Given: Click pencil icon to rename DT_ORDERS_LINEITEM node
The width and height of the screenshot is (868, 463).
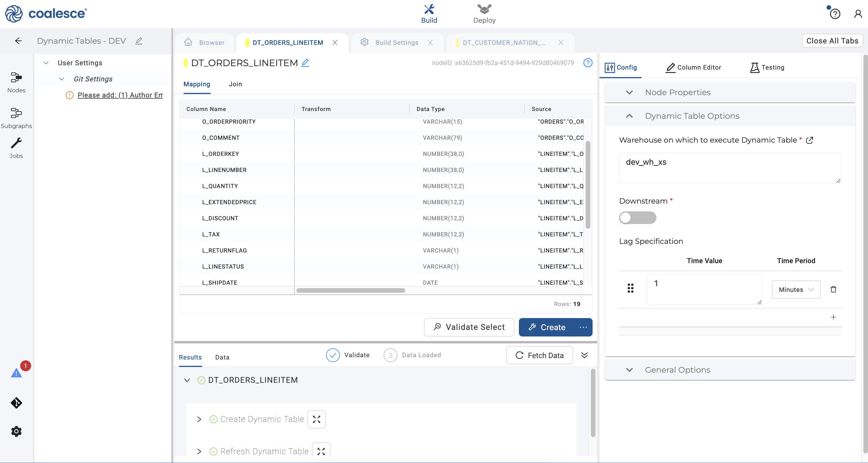Looking at the screenshot, I should point(305,63).
